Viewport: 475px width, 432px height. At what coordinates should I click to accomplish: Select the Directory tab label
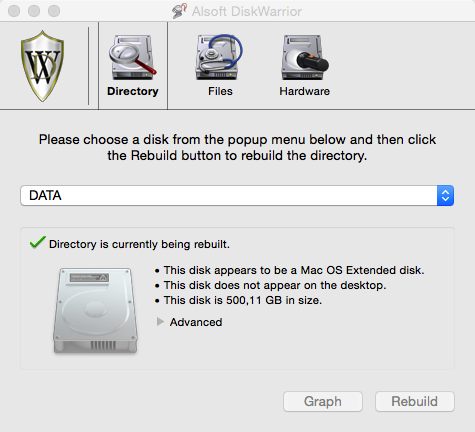pos(133,91)
